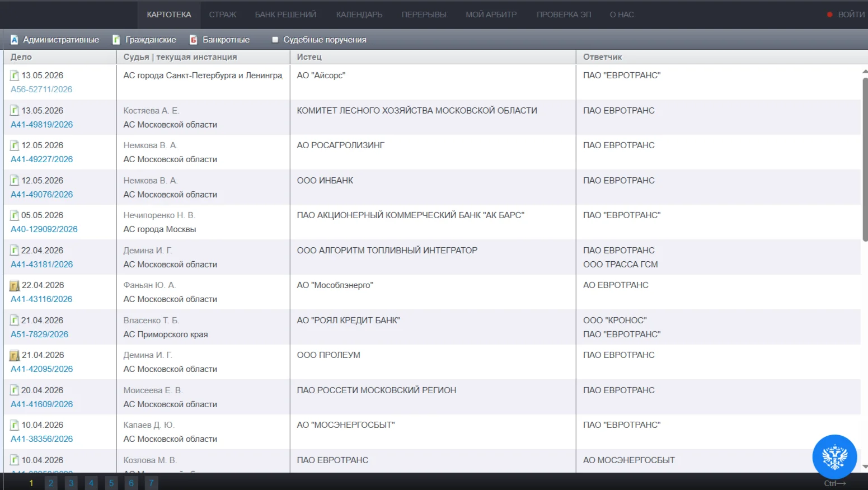Viewport: 868px width, 490px height.
Task: Open the ПРОВЕРКА ЭП menu item
Action: [x=564, y=15]
